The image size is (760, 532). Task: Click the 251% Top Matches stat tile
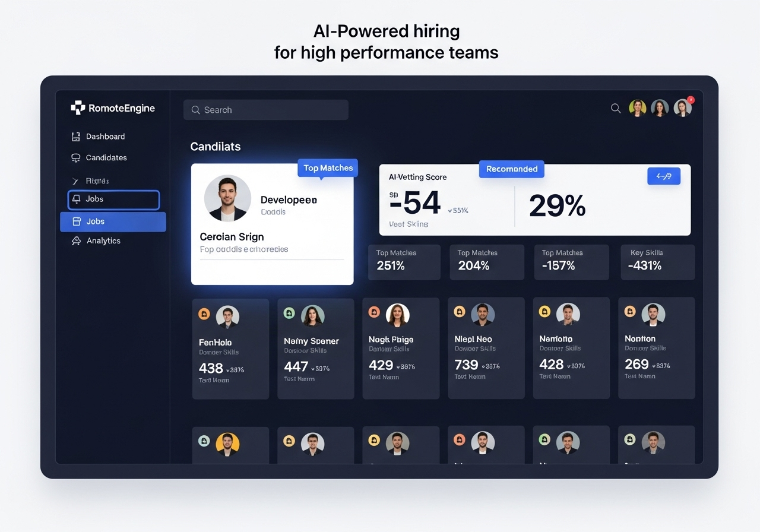[x=404, y=262]
